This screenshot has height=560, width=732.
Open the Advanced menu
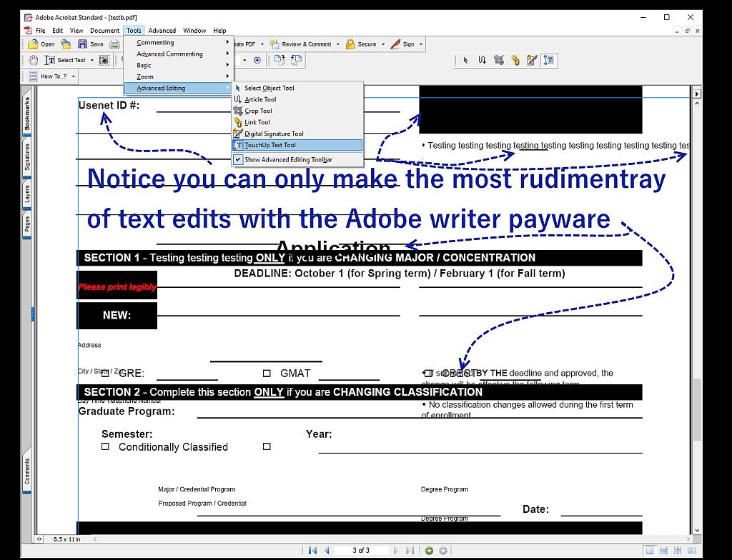[162, 30]
